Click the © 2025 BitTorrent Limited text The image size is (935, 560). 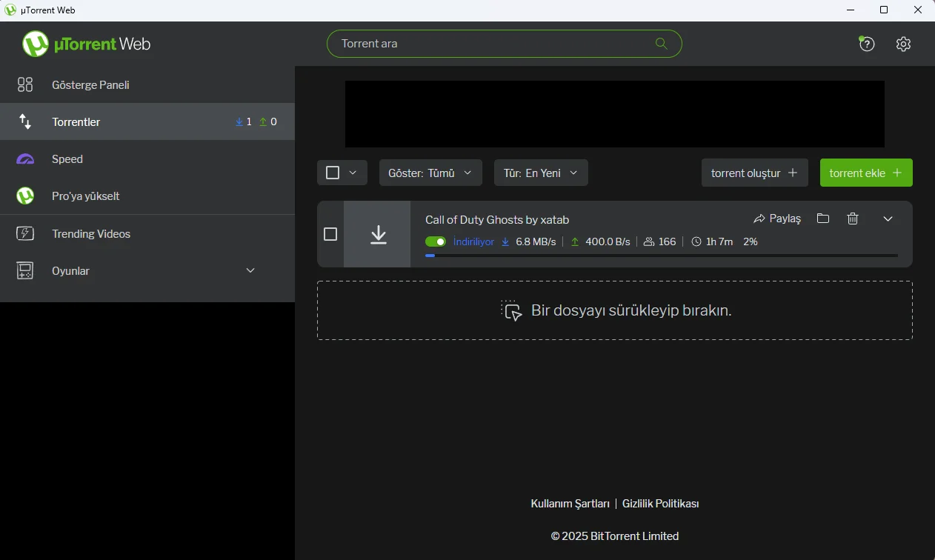click(x=615, y=536)
